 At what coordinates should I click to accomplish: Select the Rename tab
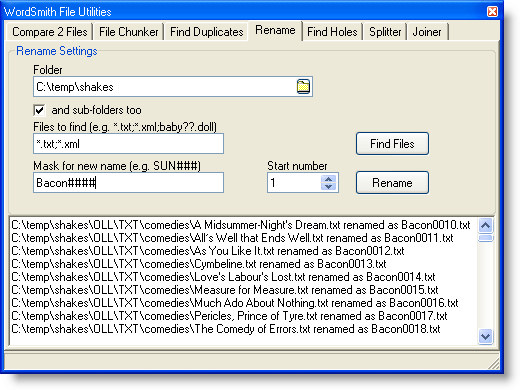275,31
